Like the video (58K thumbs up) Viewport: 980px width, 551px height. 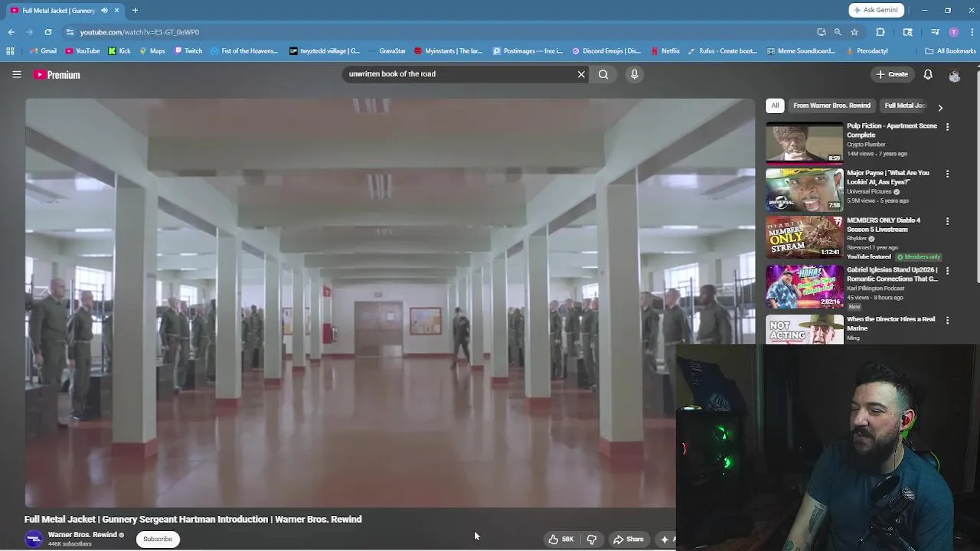coord(560,539)
